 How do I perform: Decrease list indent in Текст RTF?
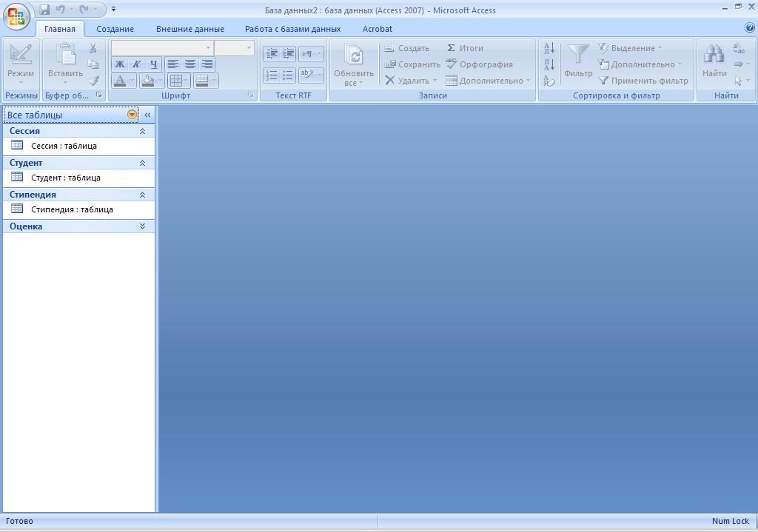[272, 53]
